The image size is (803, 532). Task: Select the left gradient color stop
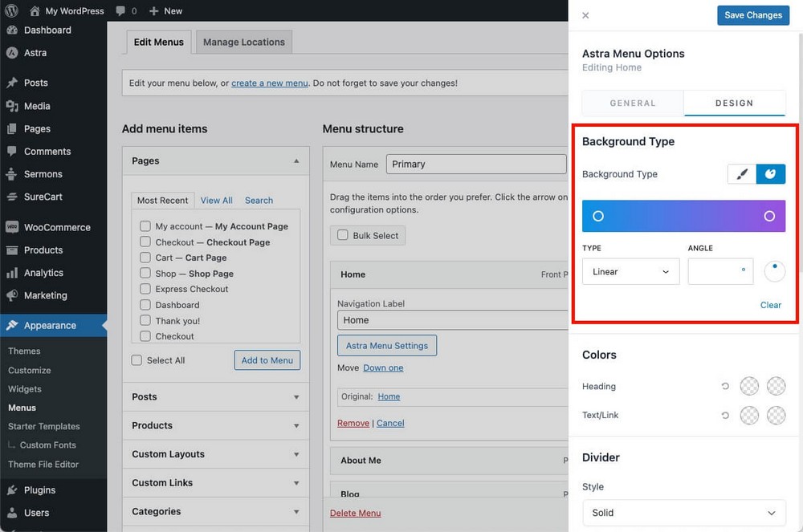click(x=597, y=216)
